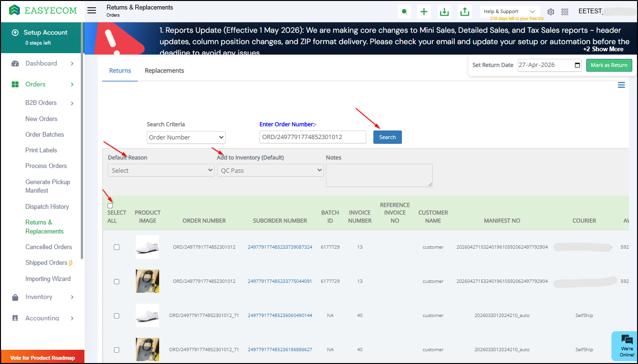
Task: Click the upload arrow icon in header
Action: pyautogui.click(x=465, y=12)
